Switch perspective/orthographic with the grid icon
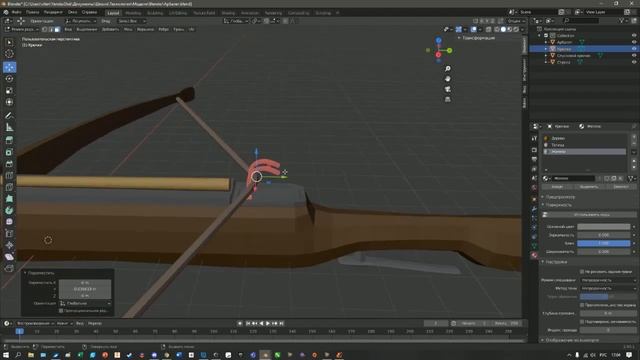This screenshot has height=360, width=640. tap(448, 99)
